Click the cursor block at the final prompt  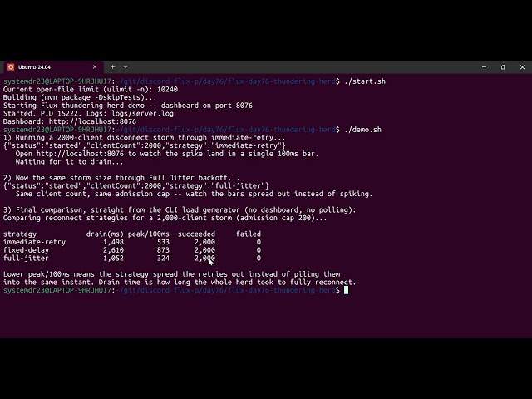[x=346, y=290]
